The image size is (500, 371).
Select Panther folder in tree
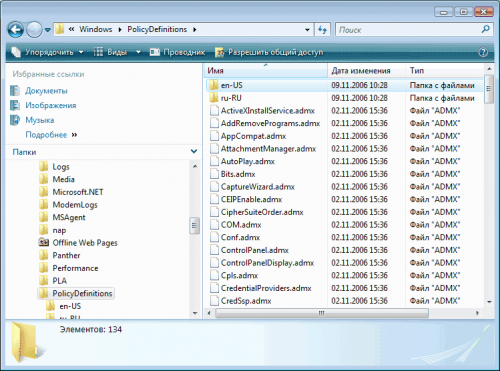pyautogui.click(x=66, y=255)
